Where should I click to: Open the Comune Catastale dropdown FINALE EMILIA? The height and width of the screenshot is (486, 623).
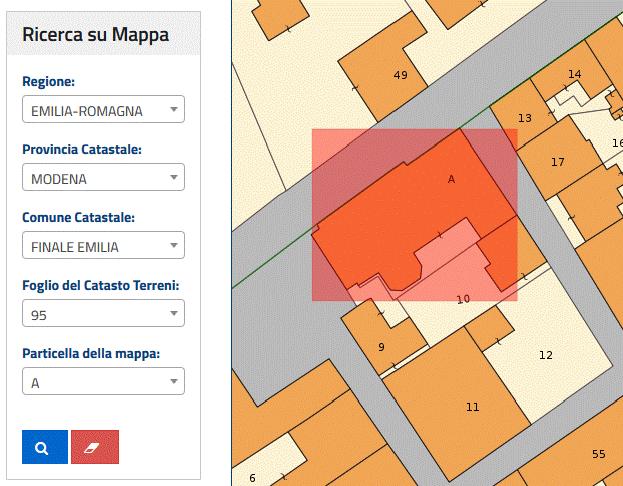pyautogui.click(x=103, y=245)
